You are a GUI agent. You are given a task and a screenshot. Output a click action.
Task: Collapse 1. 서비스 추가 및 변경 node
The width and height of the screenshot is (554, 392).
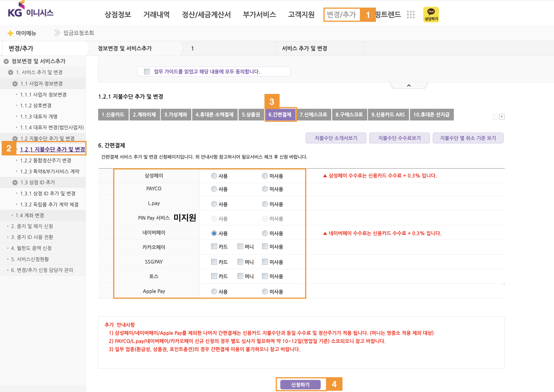coord(11,72)
